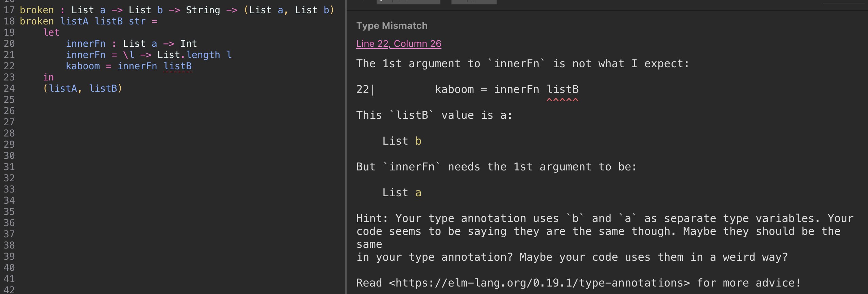This screenshot has width=868, height=294.
Task: Click the listA, listB tuple on line 24
Action: click(x=83, y=88)
